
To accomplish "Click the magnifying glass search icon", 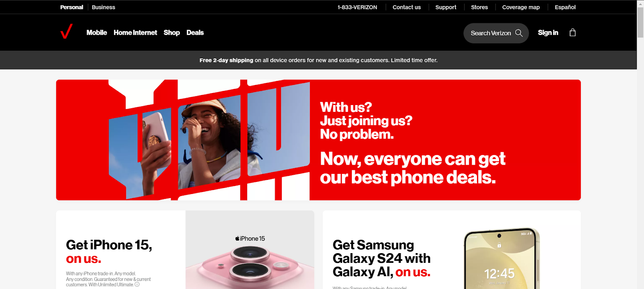I will 519,33.
